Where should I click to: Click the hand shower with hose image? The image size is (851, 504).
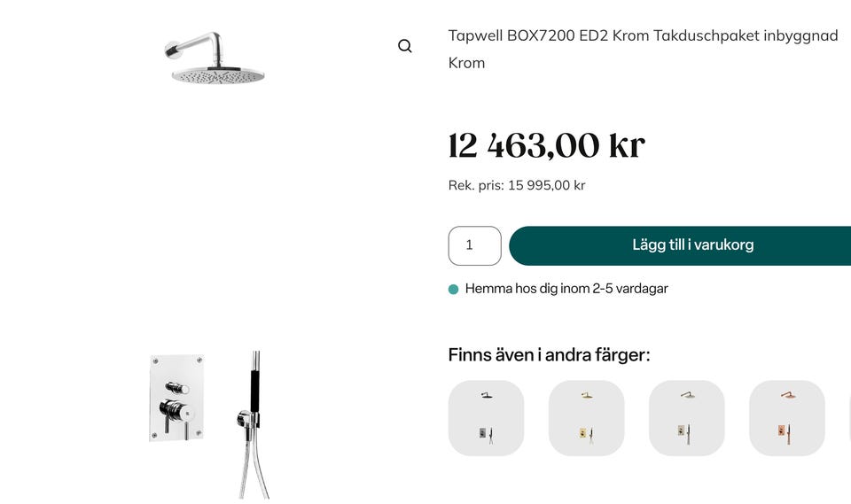pos(254,423)
